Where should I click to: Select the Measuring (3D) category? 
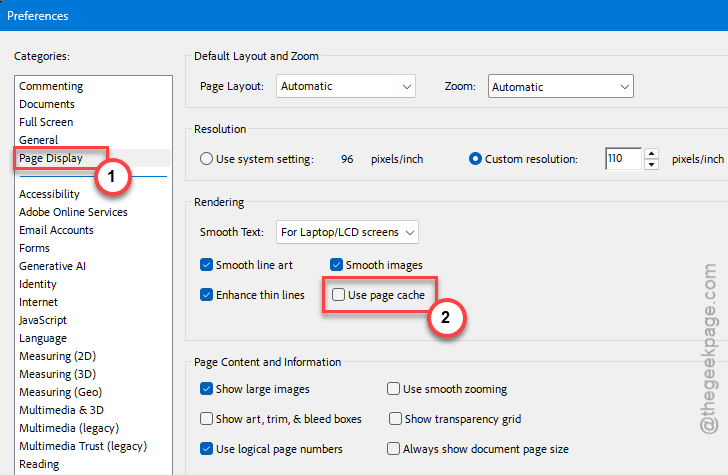[x=58, y=374]
